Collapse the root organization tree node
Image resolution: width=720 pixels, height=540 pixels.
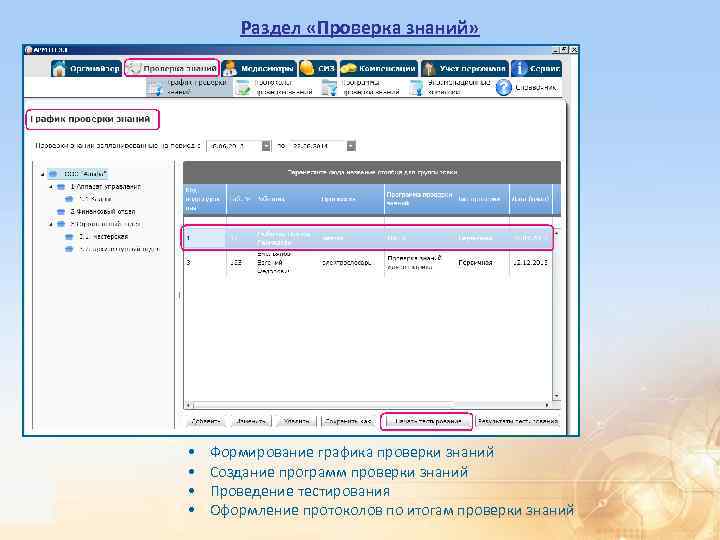coord(43,174)
